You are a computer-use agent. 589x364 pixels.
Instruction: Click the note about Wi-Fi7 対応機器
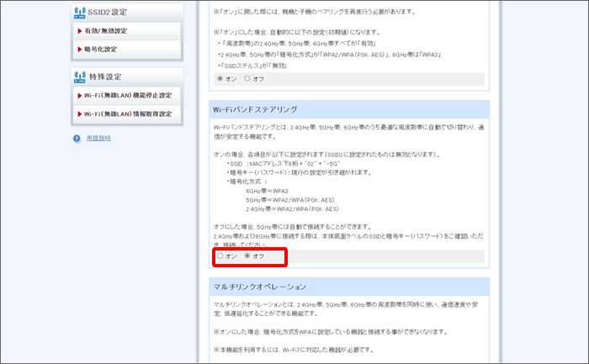[x=294, y=350]
